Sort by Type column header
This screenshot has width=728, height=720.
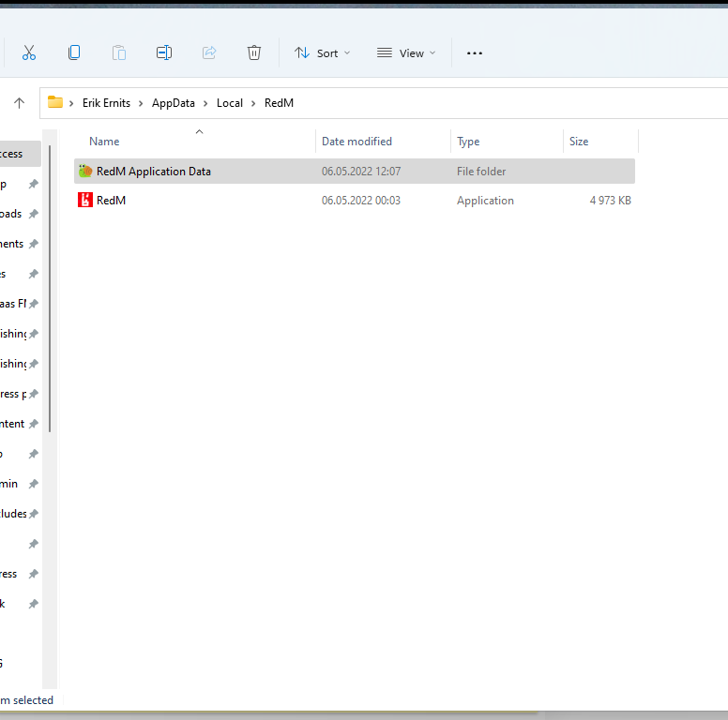tap(468, 142)
